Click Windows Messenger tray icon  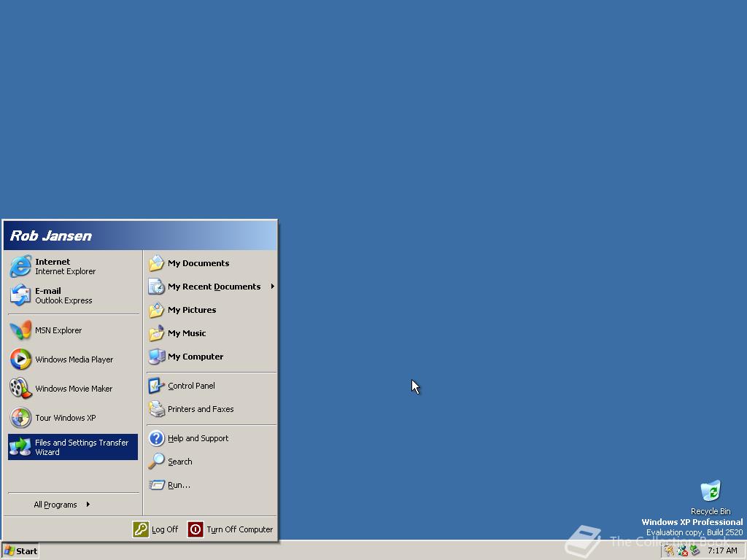[682, 551]
